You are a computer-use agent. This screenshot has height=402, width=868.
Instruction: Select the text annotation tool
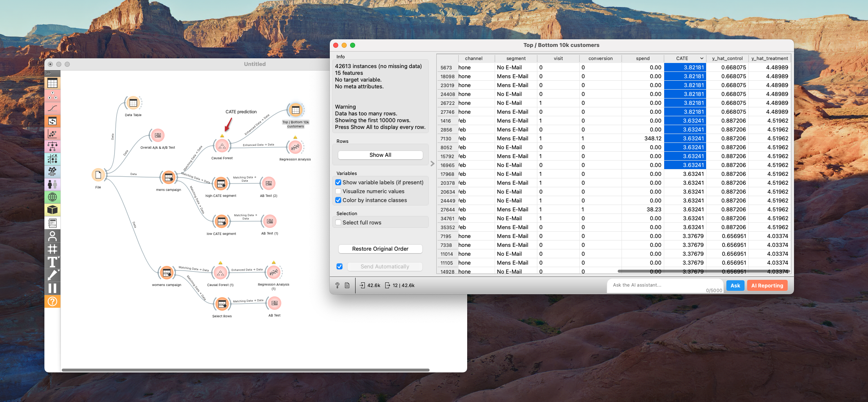[x=52, y=262]
